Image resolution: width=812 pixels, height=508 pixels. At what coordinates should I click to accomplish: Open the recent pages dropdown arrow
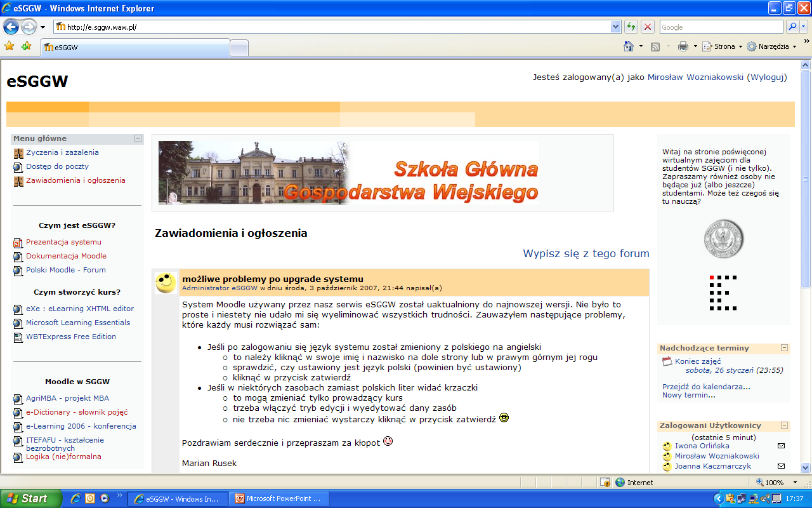click(x=43, y=27)
